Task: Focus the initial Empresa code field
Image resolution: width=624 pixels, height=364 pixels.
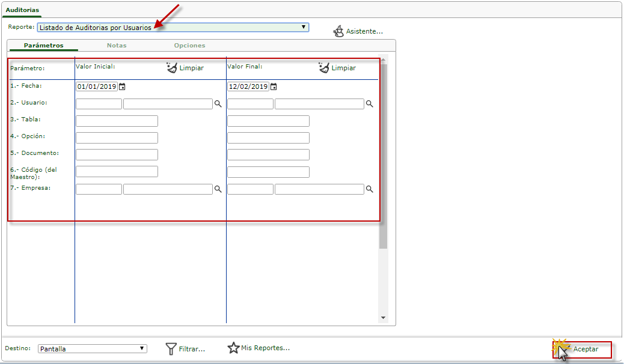Action: (99, 189)
